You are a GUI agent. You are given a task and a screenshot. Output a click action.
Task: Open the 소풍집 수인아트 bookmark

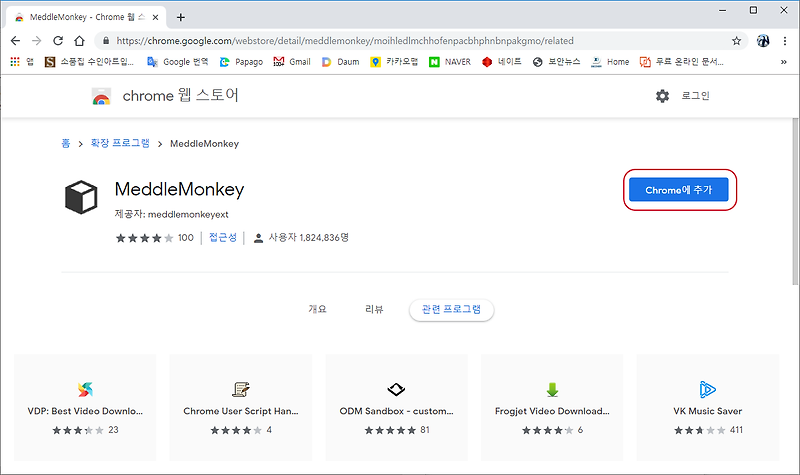tap(89, 62)
